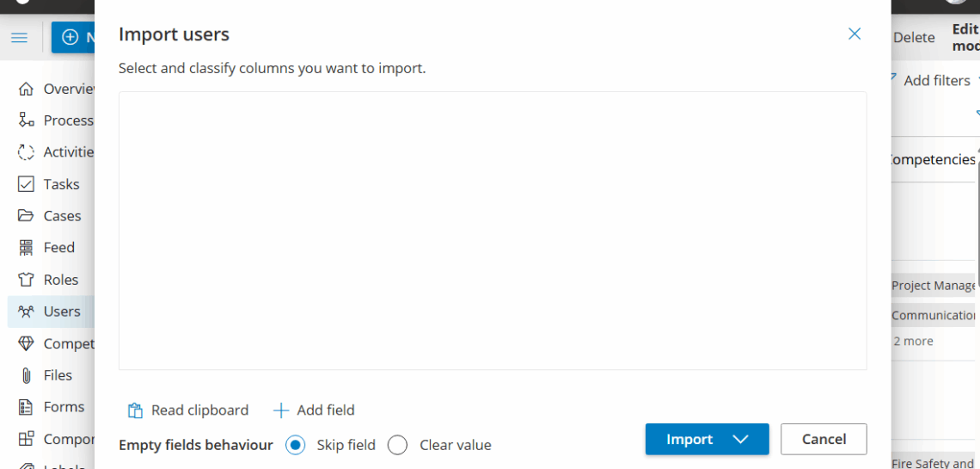Click the Add filters option

pyautogui.click(x=936, y=80)
